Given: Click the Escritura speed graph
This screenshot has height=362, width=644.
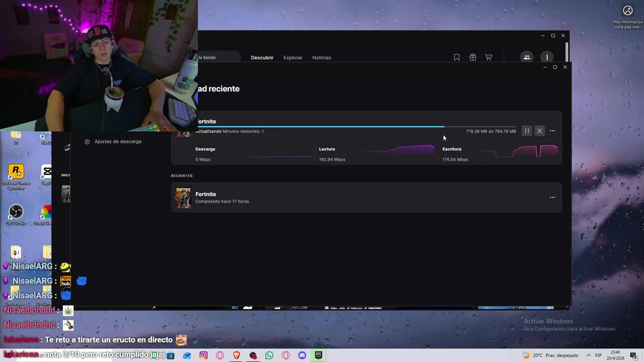Looking at the screenshot, I should pos(519,150).
